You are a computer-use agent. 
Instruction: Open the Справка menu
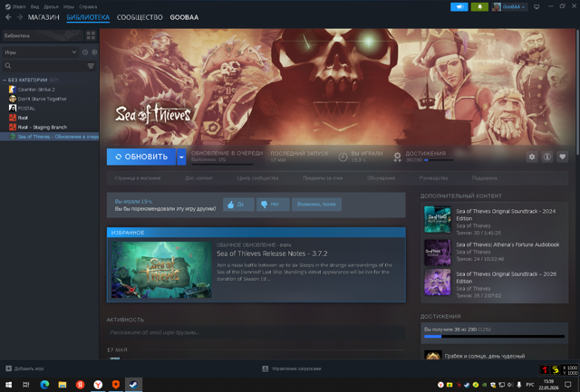click(x=88, y=6)
